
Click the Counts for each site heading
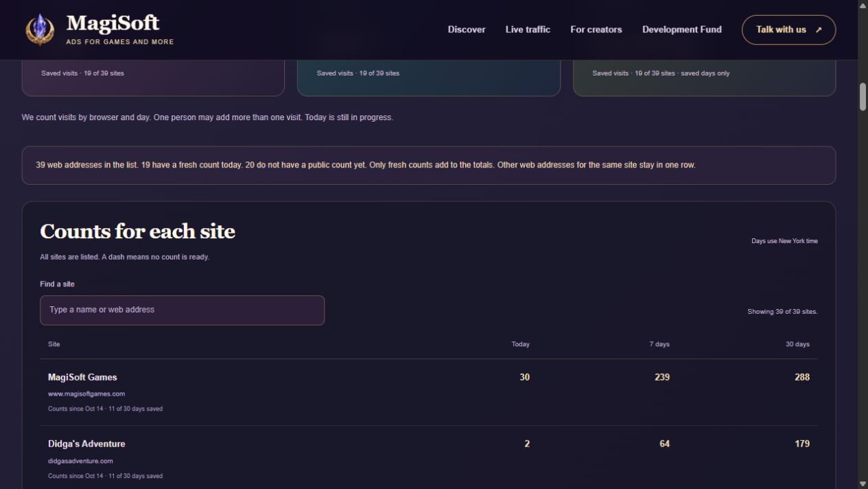(x=137, y=231)
